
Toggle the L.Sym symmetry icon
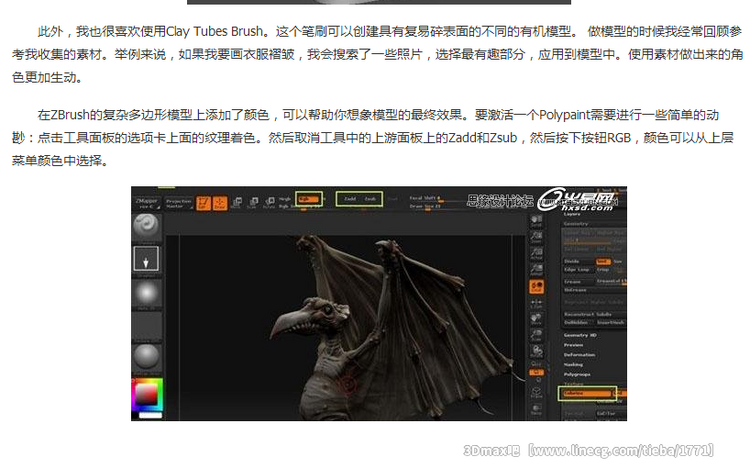(536, 303)
